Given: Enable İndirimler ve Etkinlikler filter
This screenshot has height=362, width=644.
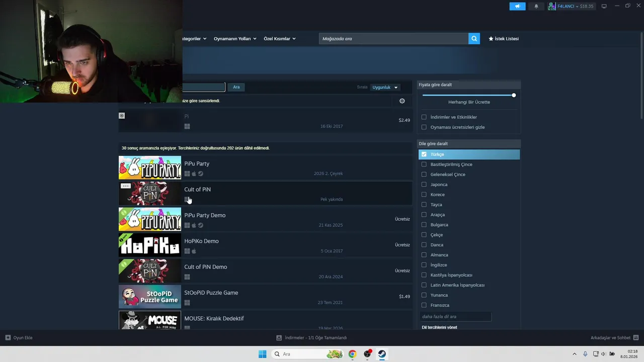Looking at the screenshot, I should pyautogui.click(x=424, y=117).
